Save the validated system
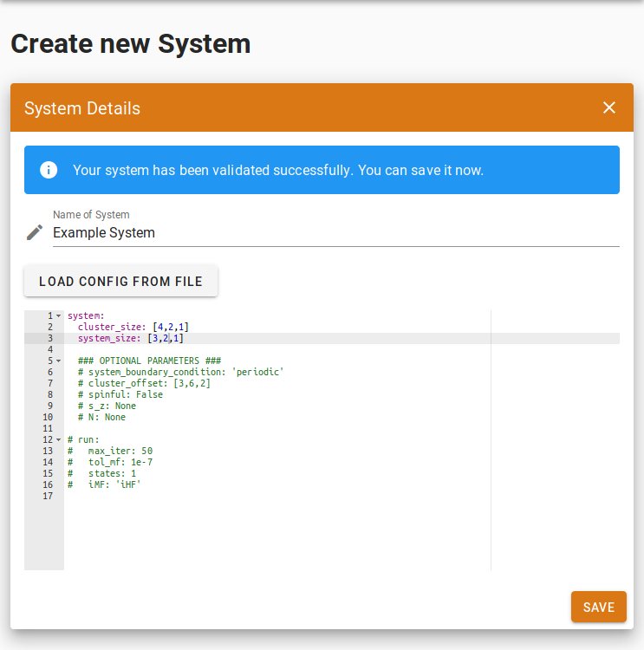The width and height of the screenshot is (644, 650). click(598, 607)
